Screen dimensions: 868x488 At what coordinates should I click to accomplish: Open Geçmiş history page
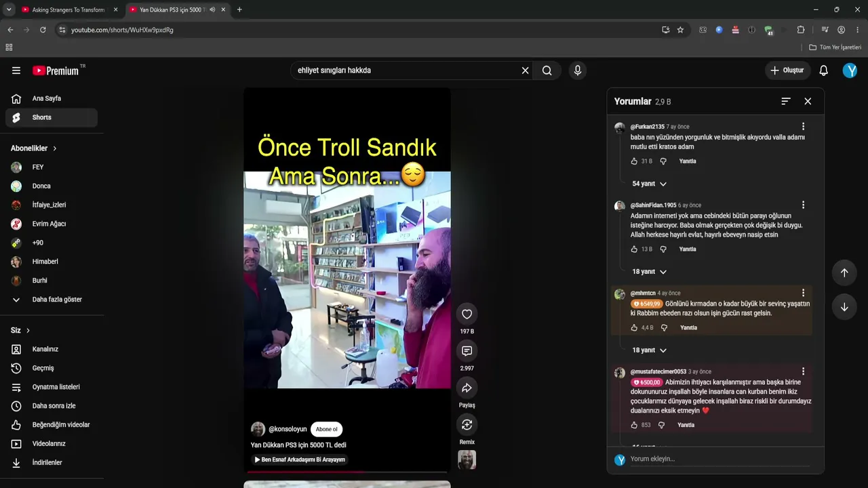52,369
